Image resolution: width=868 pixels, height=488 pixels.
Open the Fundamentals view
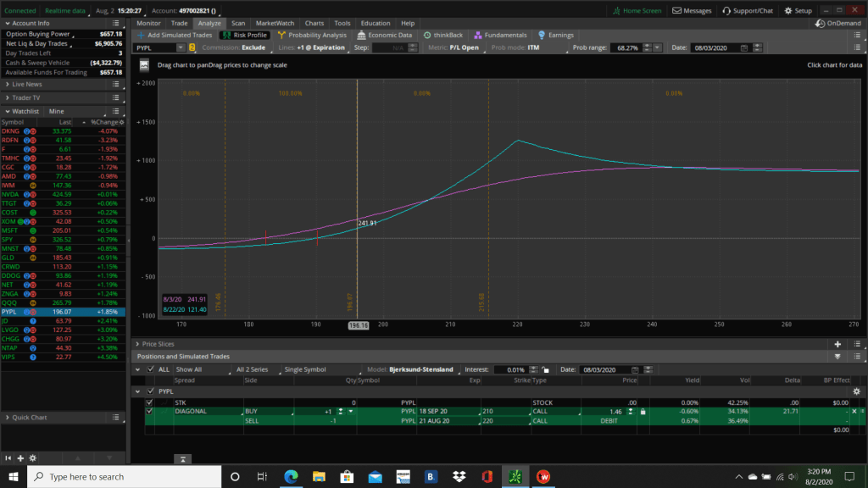(477, 36)
